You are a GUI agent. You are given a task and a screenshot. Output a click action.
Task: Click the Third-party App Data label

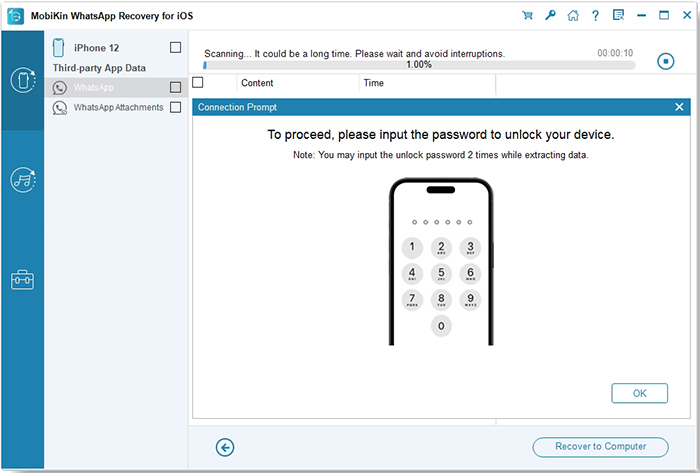point(99,68)
